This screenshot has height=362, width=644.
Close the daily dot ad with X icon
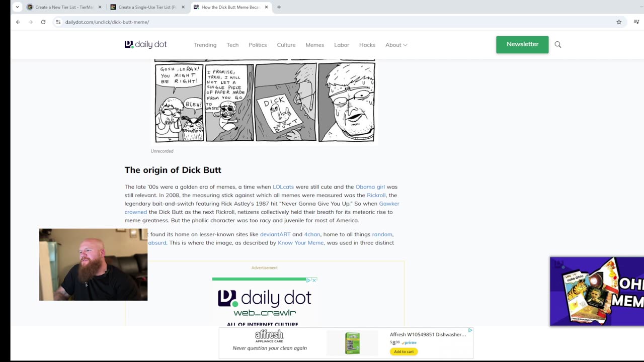tap(314, 280)
